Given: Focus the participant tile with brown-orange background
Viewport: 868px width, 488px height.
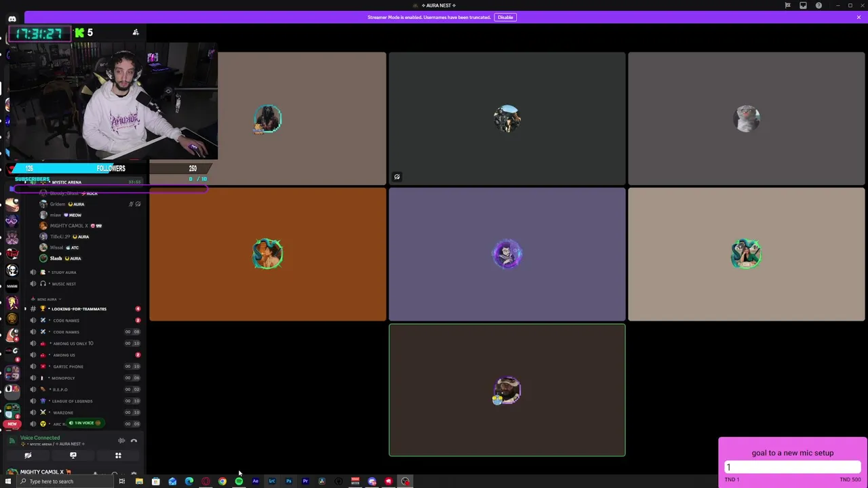Looking at the screenshot, I should 268,254.
